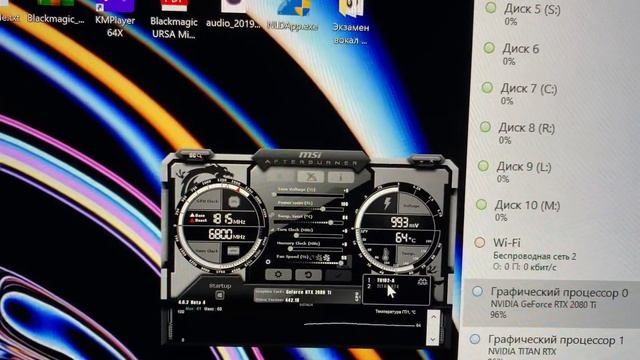The width and height of the screenshot is (640, 360).
Task: Select Диск 7 (C:) in Task Manager
Action: (x=554, y=93)
